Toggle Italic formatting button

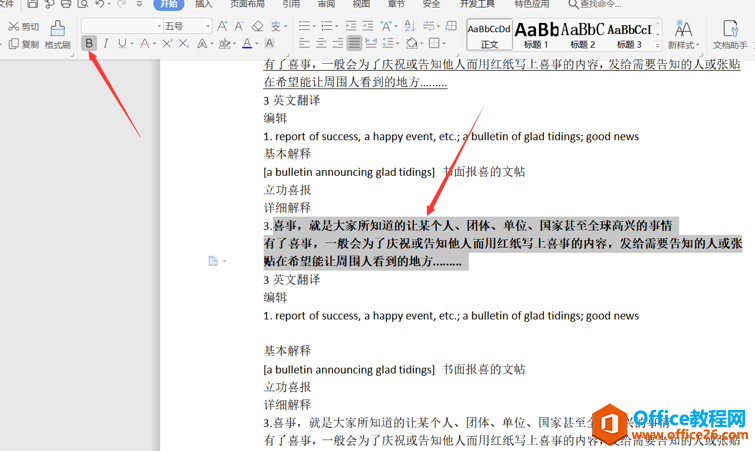(x=105, y=43)
